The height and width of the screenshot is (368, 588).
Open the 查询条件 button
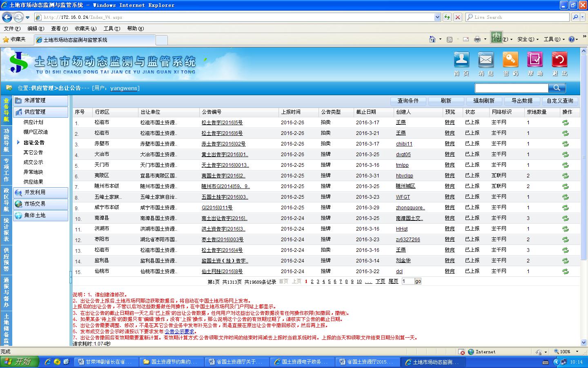click(x=408, y=101)
